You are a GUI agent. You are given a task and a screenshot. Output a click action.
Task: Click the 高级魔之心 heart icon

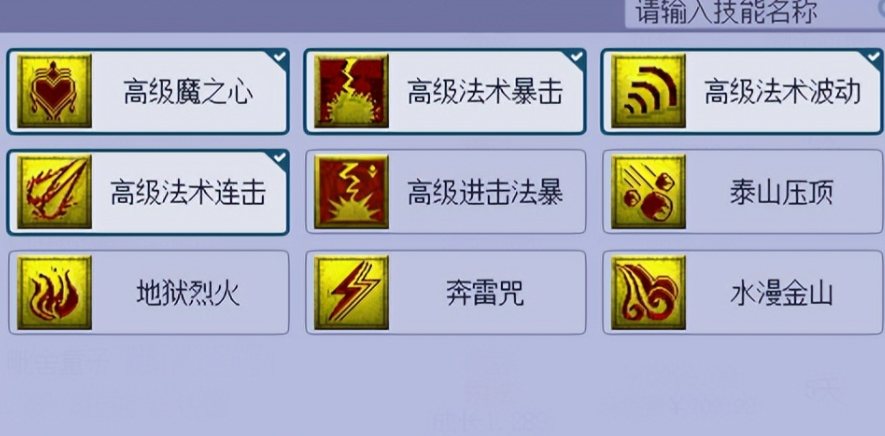tap(54, 91)
